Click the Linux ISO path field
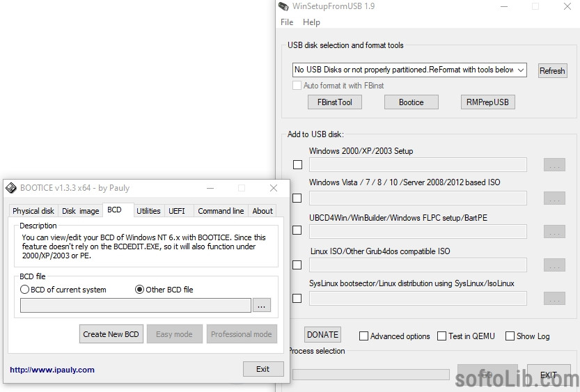 418,265
